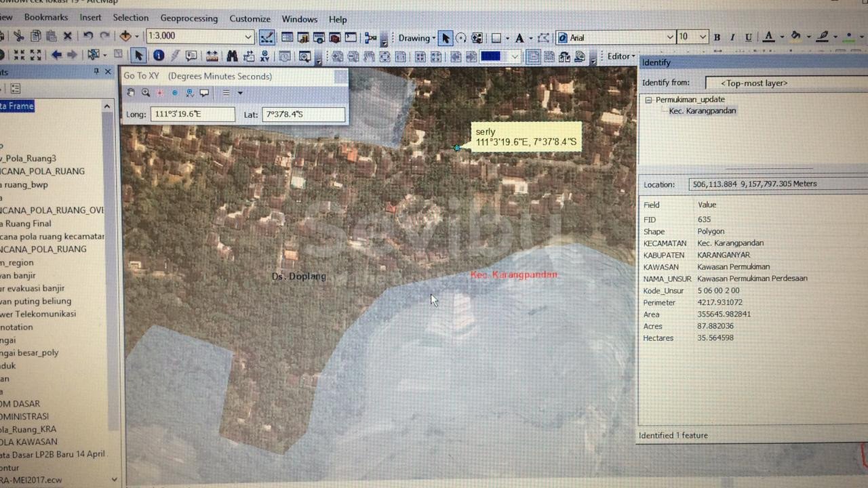Open the Measure ruler tool
The height and width of the screenshot is (488, 868).
212,56
